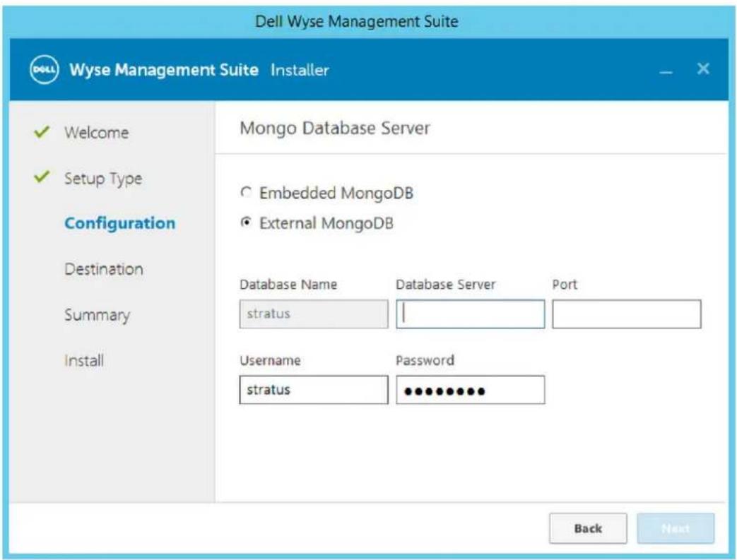Click the Username field containing stratus
The width and height of the screenshot is (737, 560).
coord(314,390)
